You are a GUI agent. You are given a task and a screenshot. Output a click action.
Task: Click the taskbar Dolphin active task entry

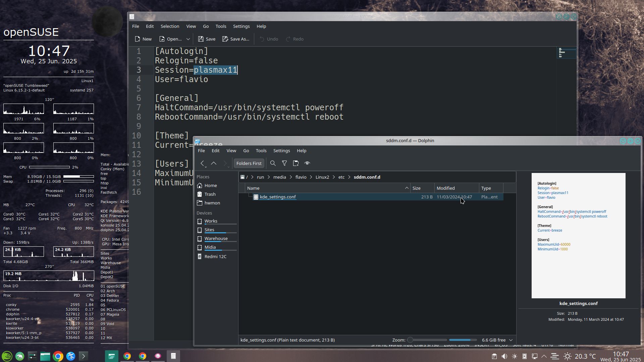(111, 356)
